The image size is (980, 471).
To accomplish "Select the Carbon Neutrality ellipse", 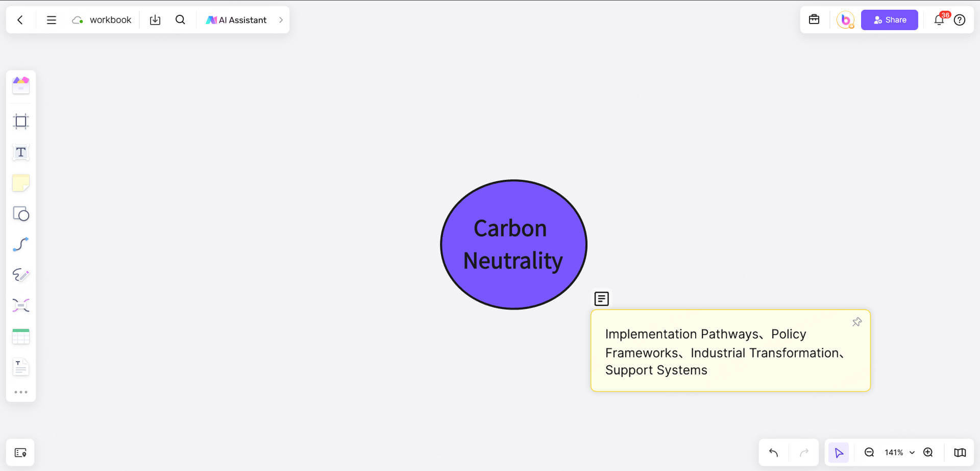I will pyautogui.click(x=513, y=244).
